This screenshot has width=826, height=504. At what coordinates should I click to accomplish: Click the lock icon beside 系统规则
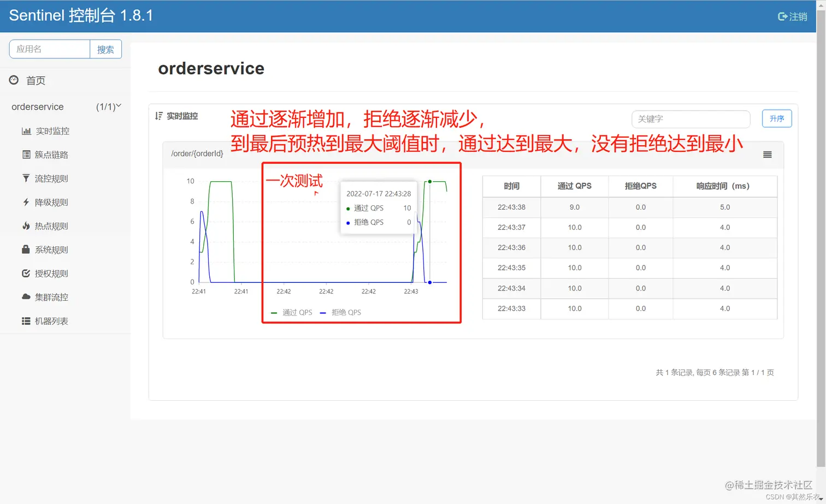(x=26, y=250)
